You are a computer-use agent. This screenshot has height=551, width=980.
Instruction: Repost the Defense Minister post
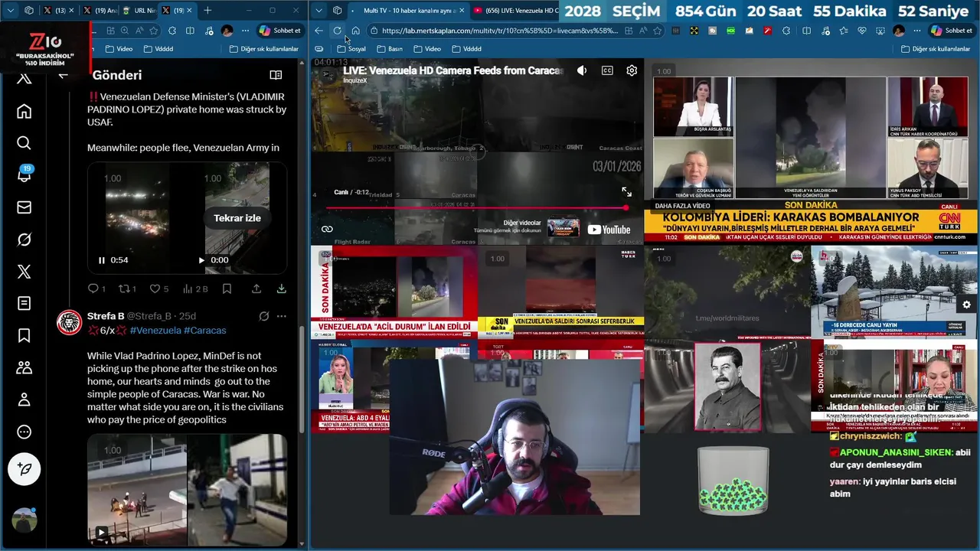(126, 289)
